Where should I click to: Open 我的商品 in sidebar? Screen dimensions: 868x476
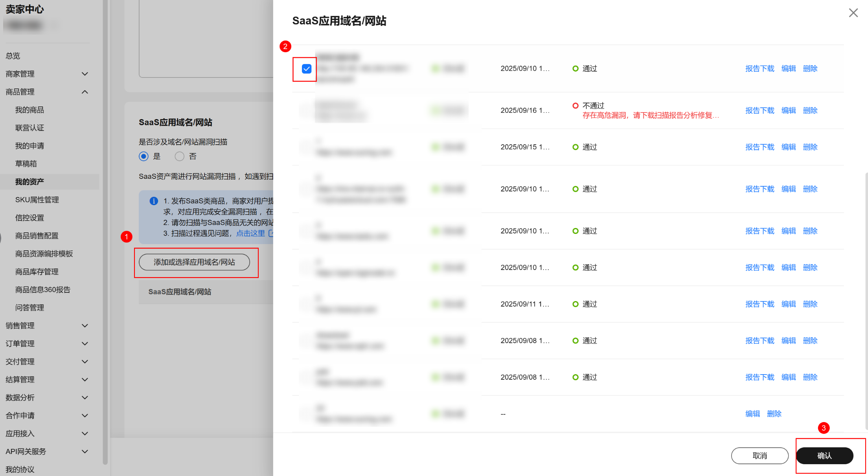tap(29, 110)
